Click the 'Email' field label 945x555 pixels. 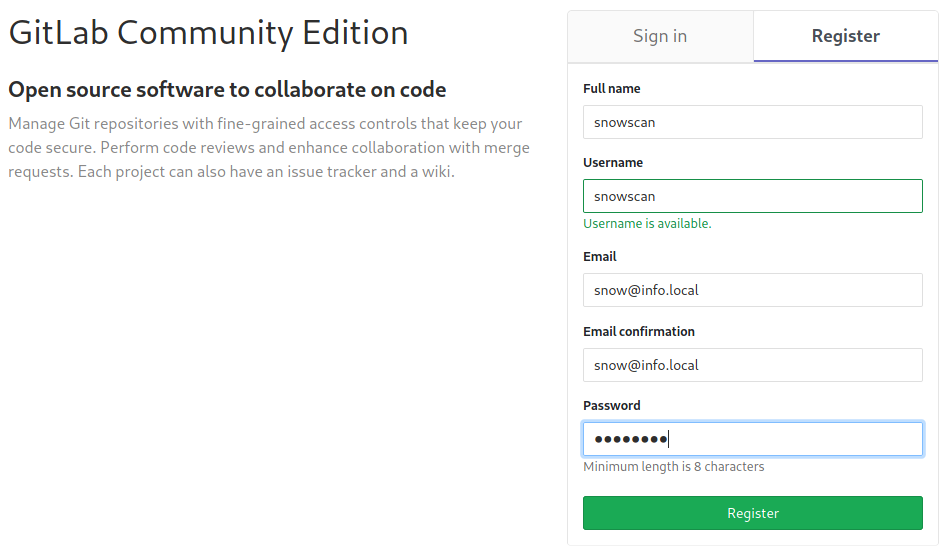600,257
